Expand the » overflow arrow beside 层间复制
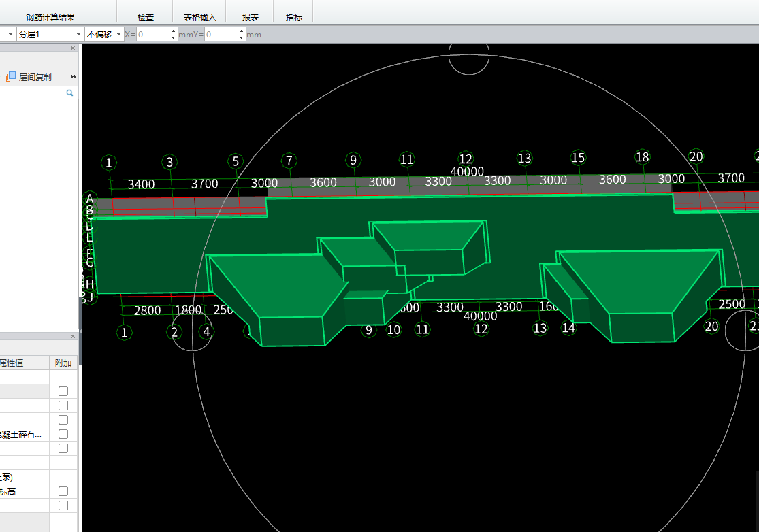The width and height of the screenshot is (759, 532). (74, 76)
